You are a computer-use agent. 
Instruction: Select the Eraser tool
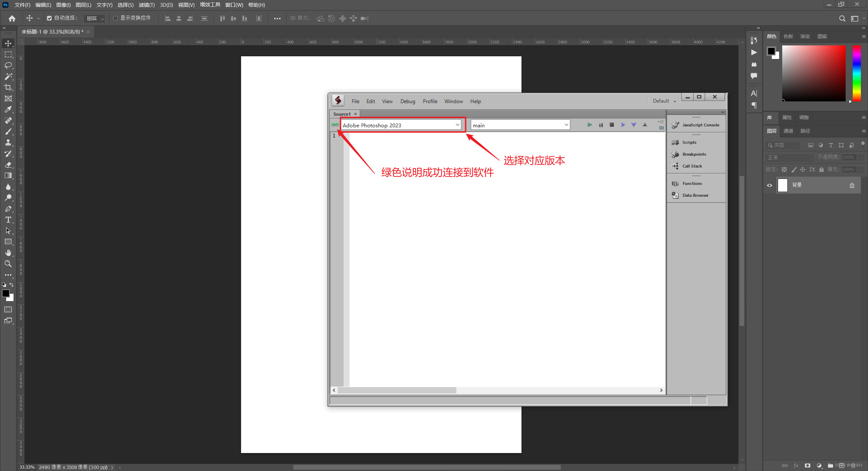pos(7,164)
